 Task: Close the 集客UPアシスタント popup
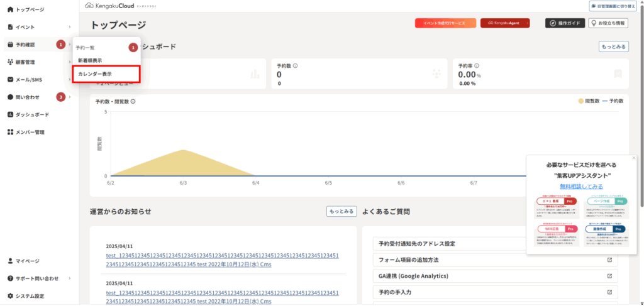[x=634, y=158]
